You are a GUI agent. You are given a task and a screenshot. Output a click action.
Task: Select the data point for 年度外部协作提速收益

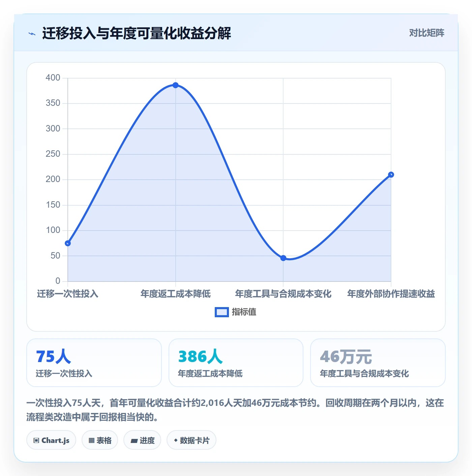[x=391, y=175]
